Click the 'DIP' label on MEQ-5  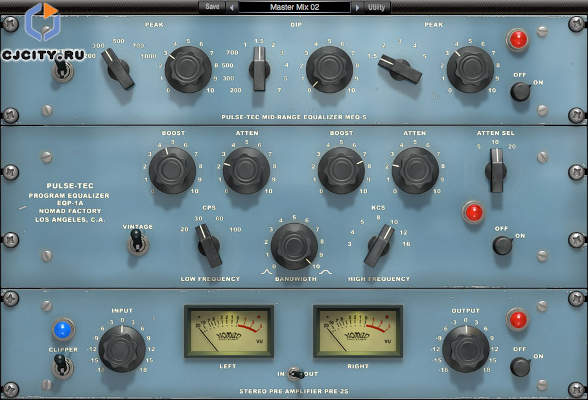pyautogui.click(x=296, y=25)
